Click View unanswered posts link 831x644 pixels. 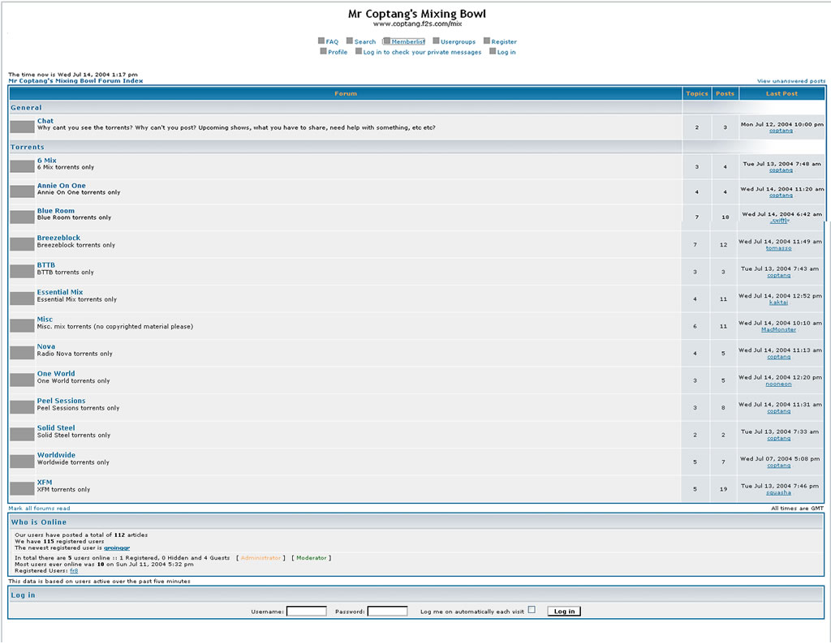[790, 81]
